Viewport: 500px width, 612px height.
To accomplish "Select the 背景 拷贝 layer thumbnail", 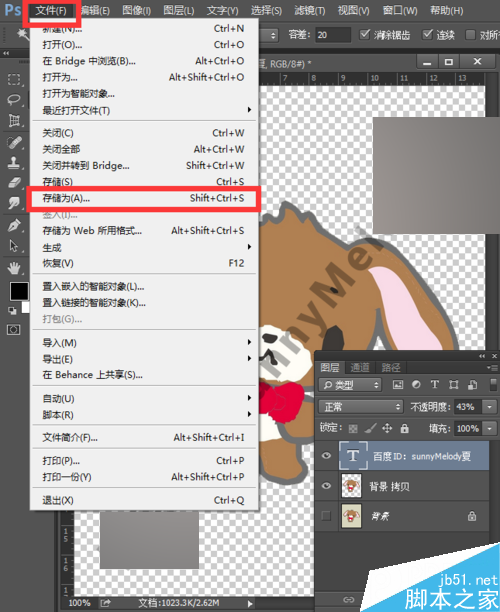I will click(351, 486).
